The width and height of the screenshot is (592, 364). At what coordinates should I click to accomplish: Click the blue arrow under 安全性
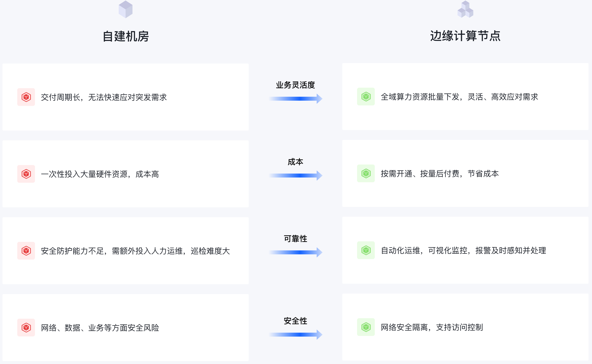(x=296, y=335)
